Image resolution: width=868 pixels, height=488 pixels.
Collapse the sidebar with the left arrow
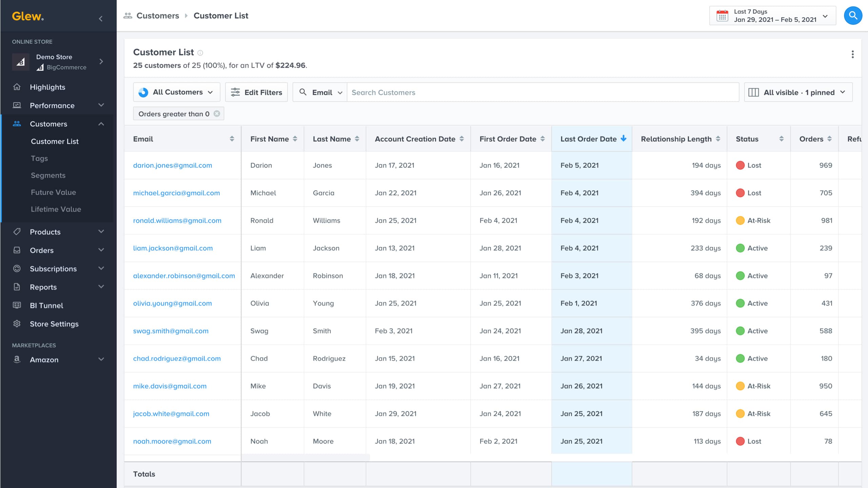(101, 19)
